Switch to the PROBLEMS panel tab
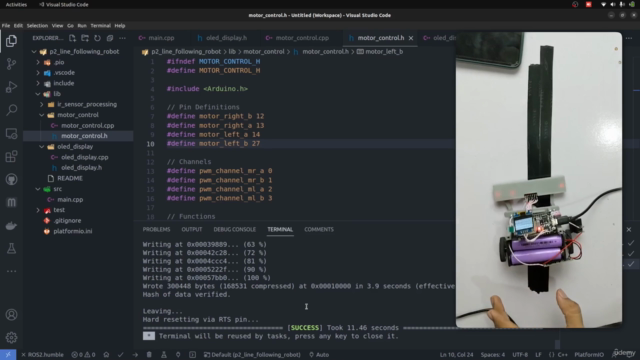The height and width of the screenshot is (360, 640). pos(156,229)
